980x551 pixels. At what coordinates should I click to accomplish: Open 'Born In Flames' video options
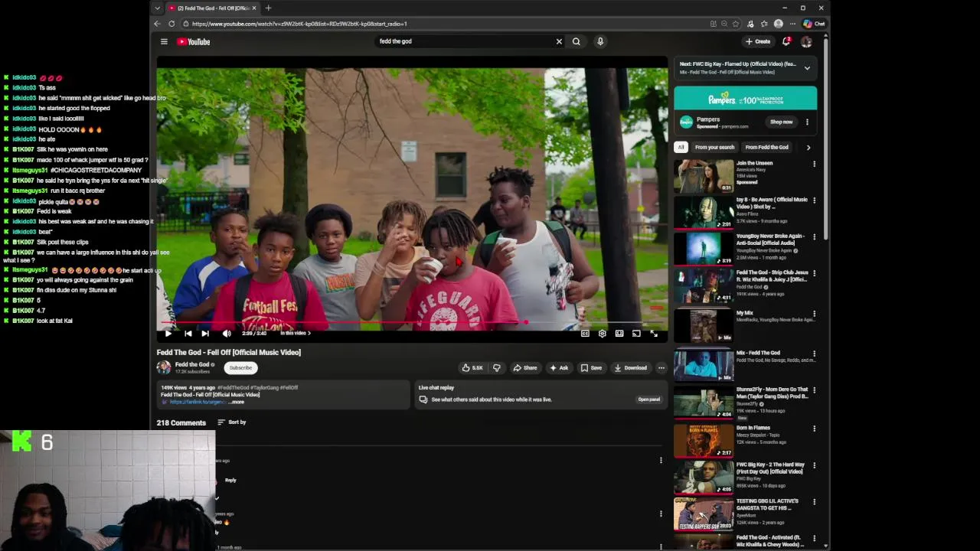click(x=815, y=429)
